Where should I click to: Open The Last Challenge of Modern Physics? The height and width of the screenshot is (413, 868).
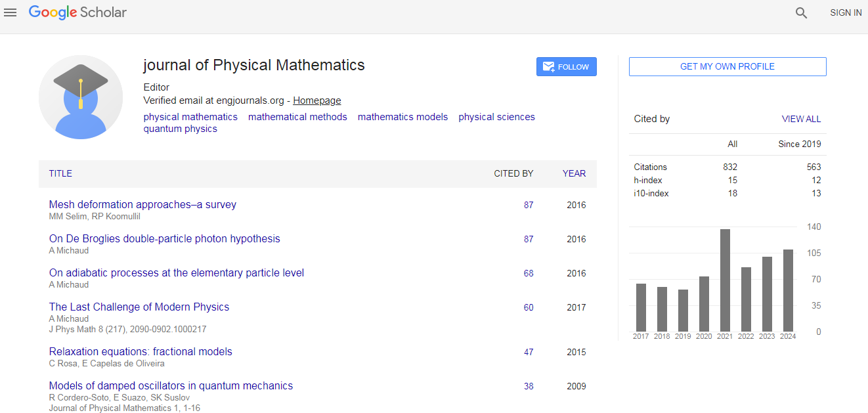(x=139, y=307)
